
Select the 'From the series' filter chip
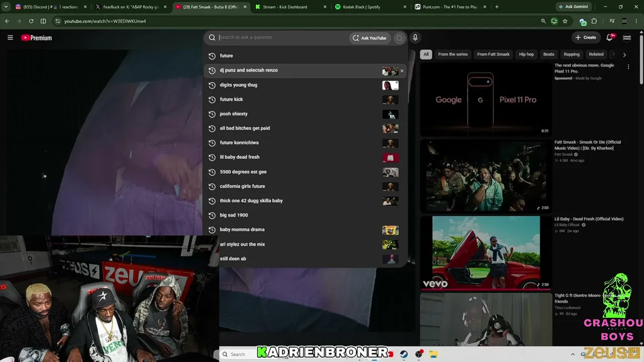(x=453, y=54)
